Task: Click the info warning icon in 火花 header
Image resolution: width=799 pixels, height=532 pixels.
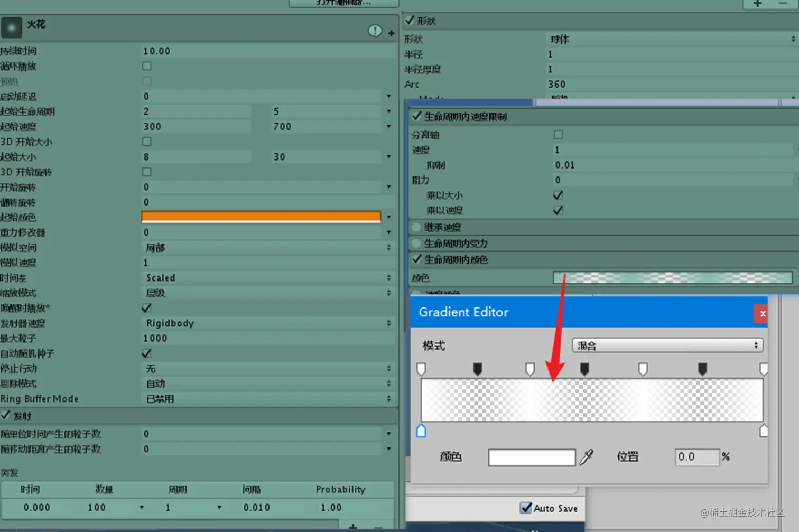Action: 375,31
